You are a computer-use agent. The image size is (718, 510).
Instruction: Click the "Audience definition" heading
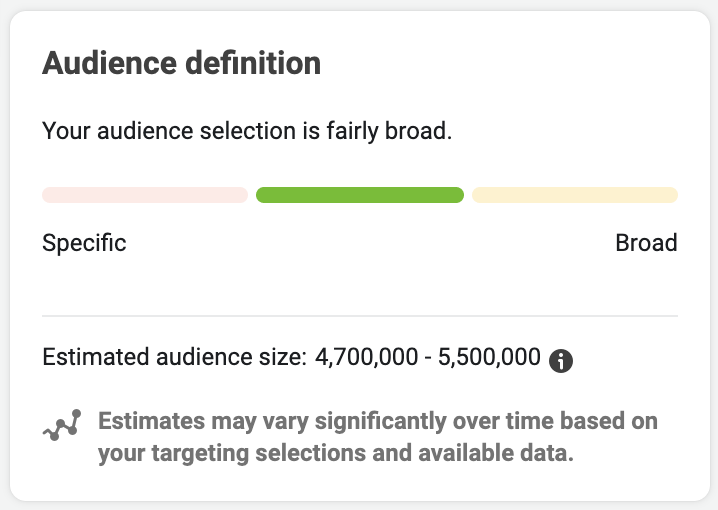coord(182,63)
